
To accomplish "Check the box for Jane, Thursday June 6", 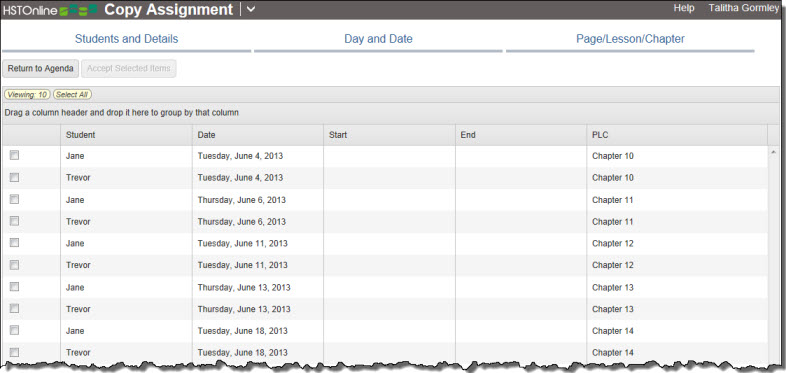I will pyautogui.click(x=15, y=199).
